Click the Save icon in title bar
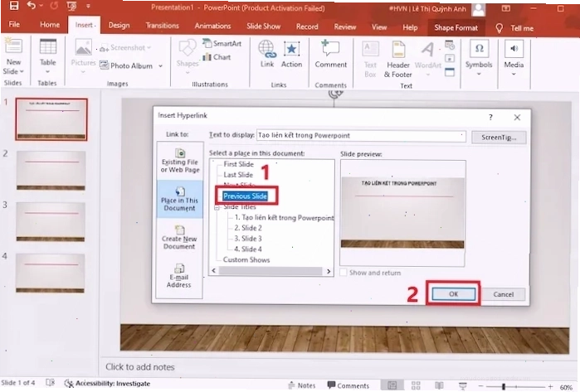This screenshot has height=392, width=580. [x=13, y=6]
